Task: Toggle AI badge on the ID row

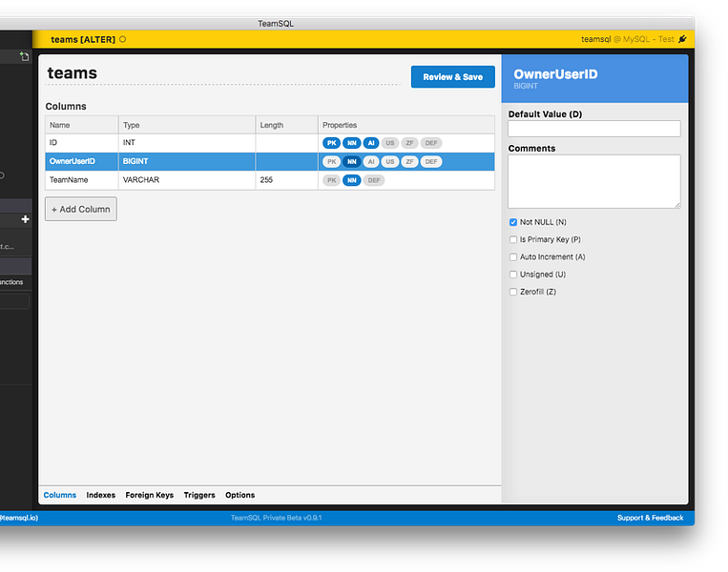Action: (x=371, y=143)
